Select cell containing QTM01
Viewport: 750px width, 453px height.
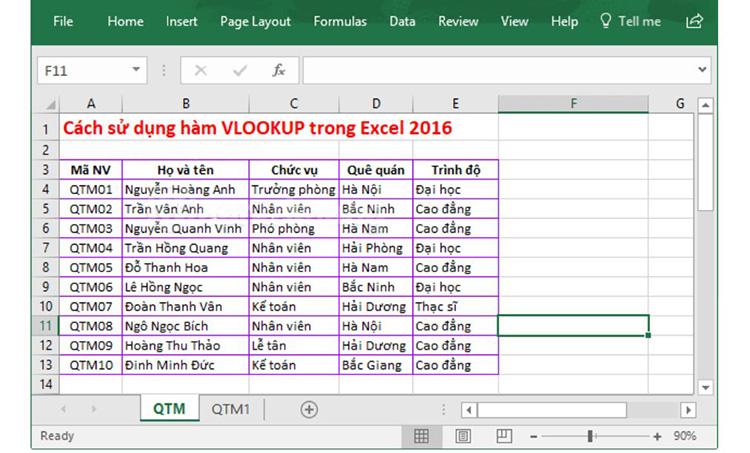91,189
